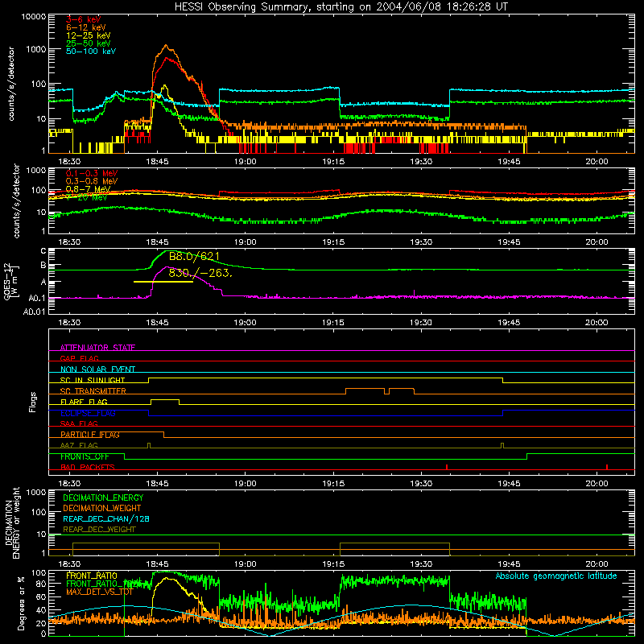Click the ATTENUATOR_STATE flag label

[x=97, y=348]
